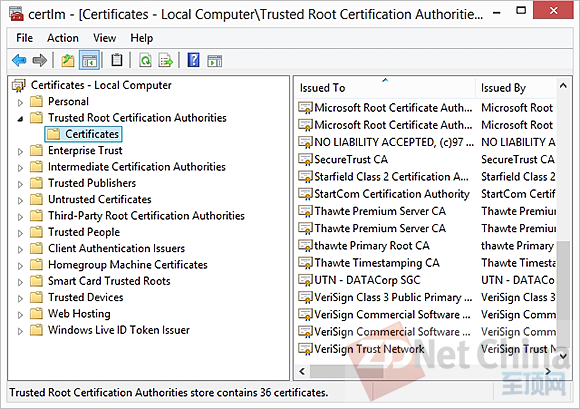Click the Trusted Devices folder icon
Screen dimensions: 580x409
pos(36,297)
